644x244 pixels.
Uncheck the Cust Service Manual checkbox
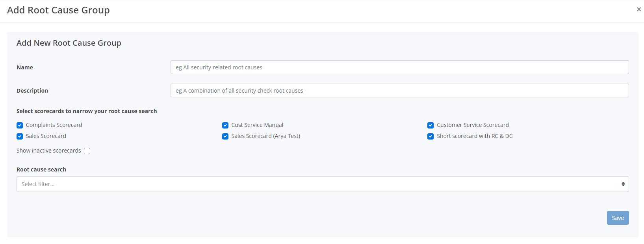(225, 125)
